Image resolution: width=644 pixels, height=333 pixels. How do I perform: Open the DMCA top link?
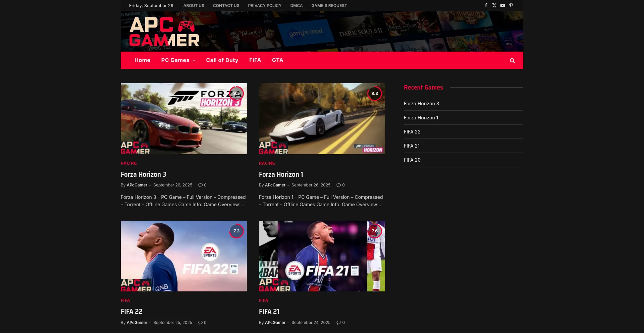pyautogui.click(x=296, y=6)
